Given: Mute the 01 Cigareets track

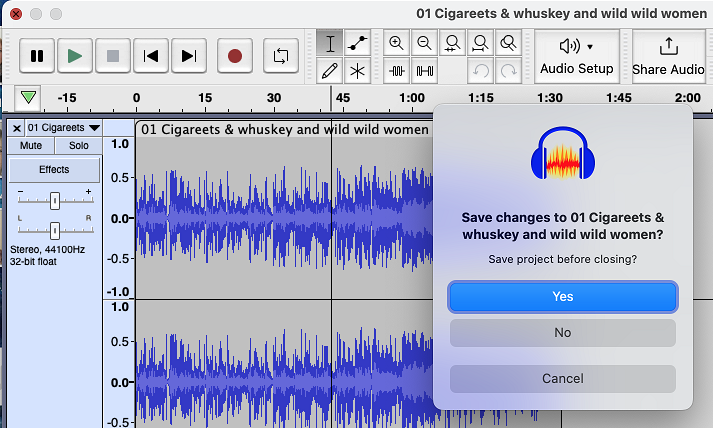Looking at the screenshot, I should coord(31,146).
